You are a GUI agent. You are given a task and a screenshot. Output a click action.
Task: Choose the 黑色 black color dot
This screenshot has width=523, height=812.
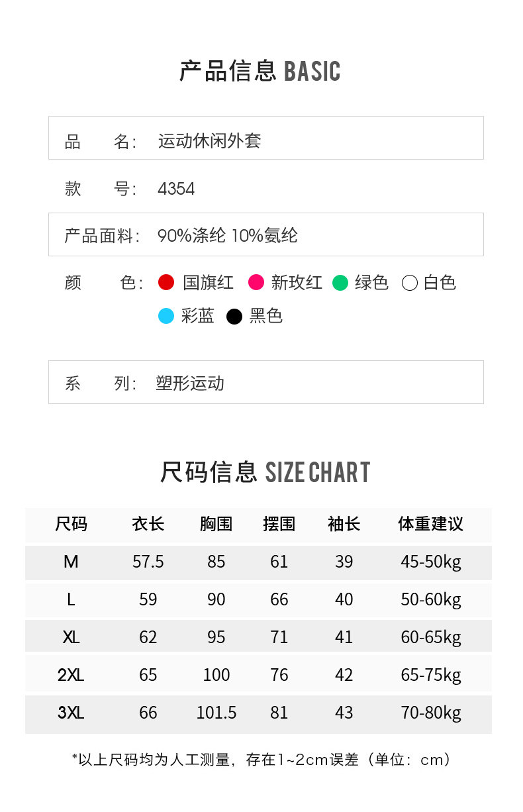coord(234,317)
